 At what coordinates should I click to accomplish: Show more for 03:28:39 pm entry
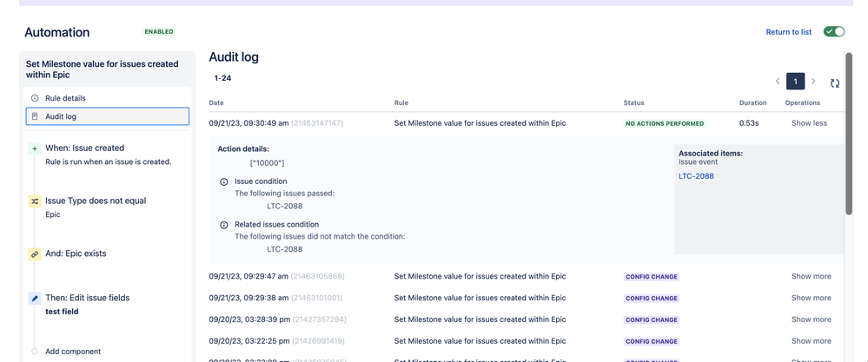pos(811,319)
